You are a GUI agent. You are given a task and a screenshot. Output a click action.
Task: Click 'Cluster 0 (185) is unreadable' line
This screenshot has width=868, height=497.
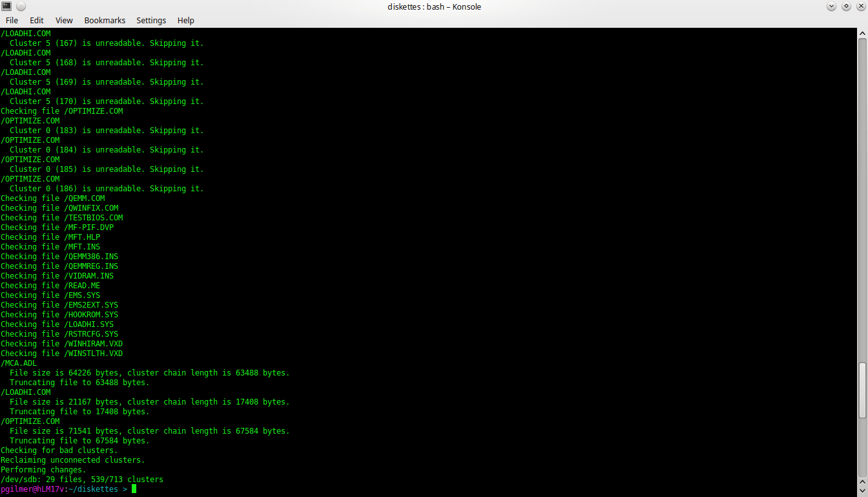107,169
